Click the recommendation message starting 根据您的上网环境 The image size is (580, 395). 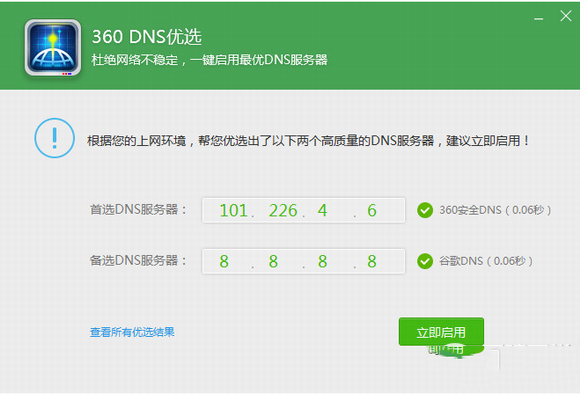click(308, 141)
